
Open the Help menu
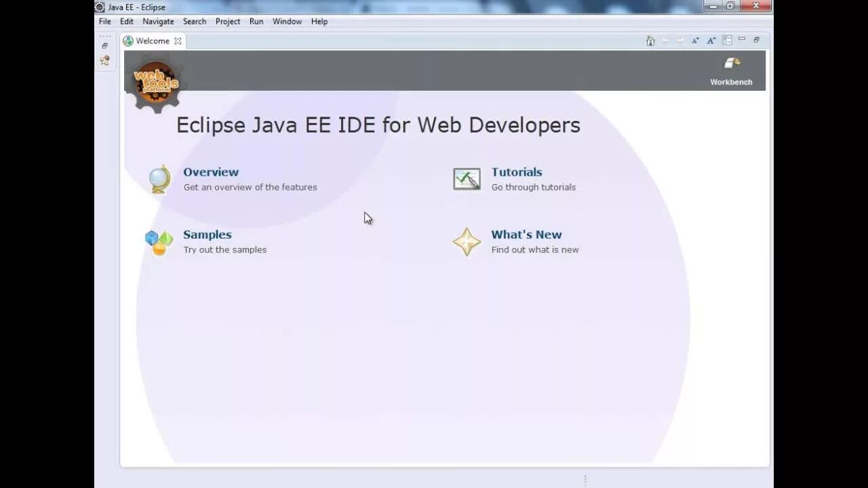[x=319, y=22]
